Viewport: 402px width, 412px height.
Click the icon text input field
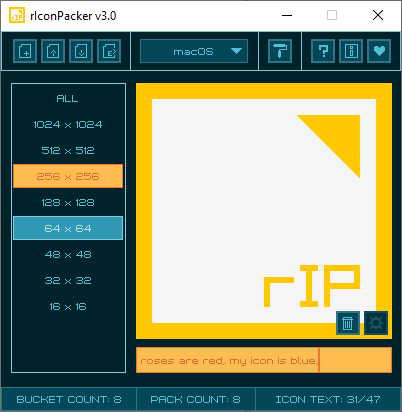tap(264, 360)
